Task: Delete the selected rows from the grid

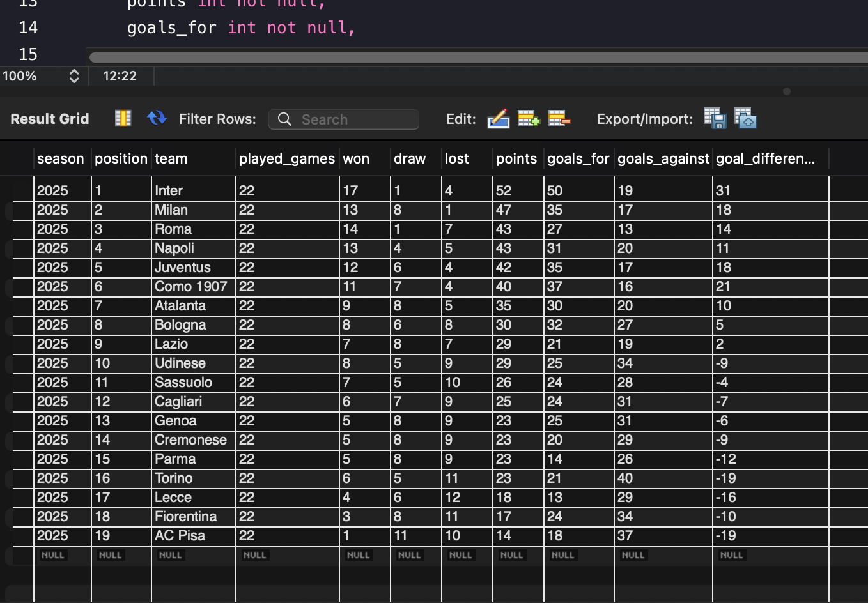Action: tap(559, 118)
